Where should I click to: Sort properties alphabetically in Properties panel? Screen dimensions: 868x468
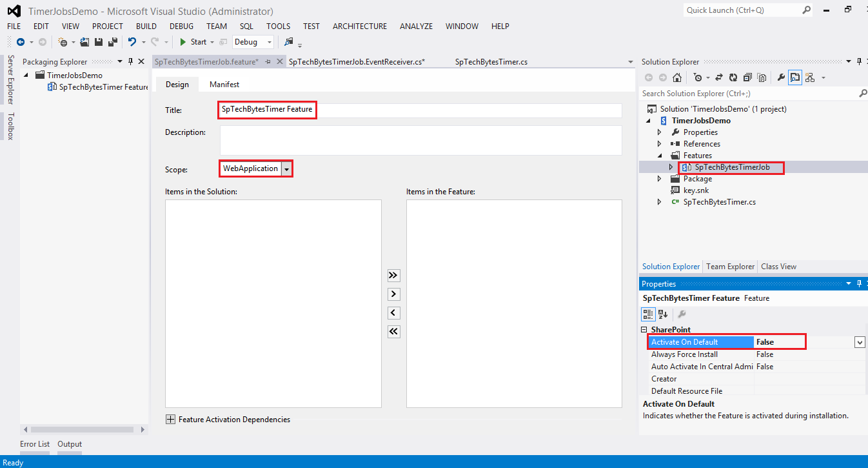[x=663, y=314]
